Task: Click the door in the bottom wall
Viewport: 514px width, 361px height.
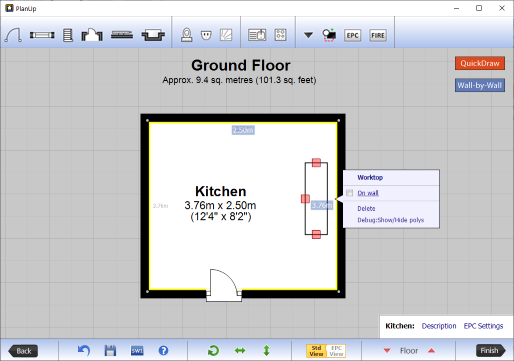Action: pos(224,286)
